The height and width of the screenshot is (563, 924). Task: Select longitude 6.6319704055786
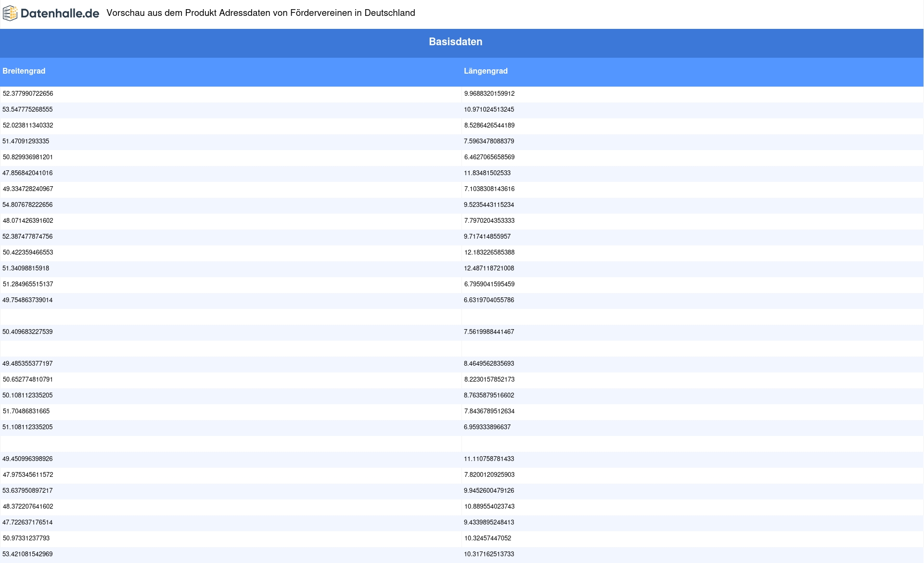click(489, 300)
